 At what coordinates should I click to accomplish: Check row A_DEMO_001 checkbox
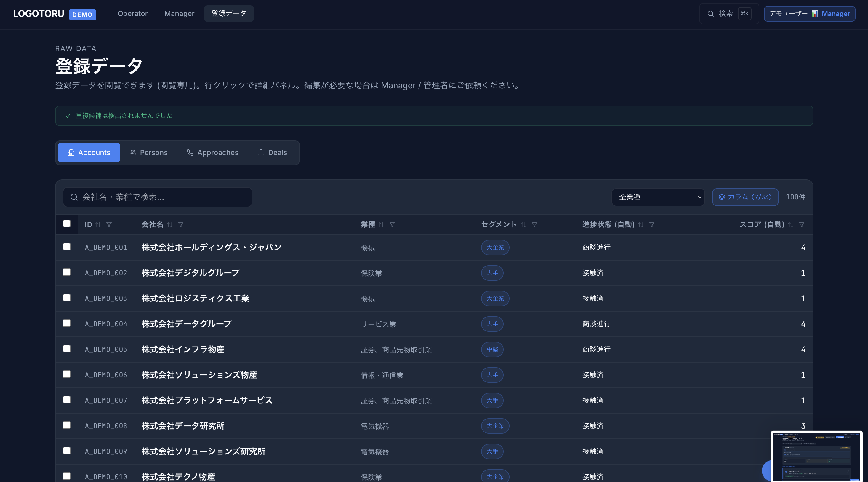point(67,247)
